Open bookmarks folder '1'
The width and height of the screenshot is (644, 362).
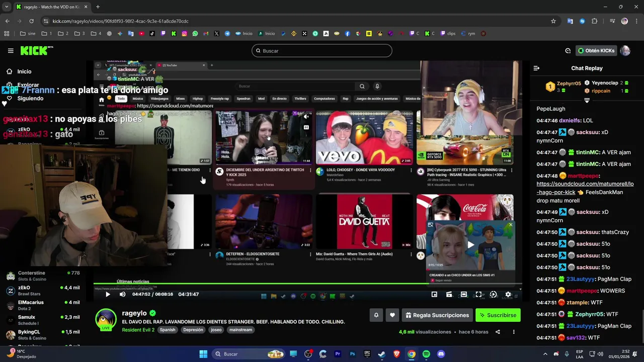click(x=47, y=34)
